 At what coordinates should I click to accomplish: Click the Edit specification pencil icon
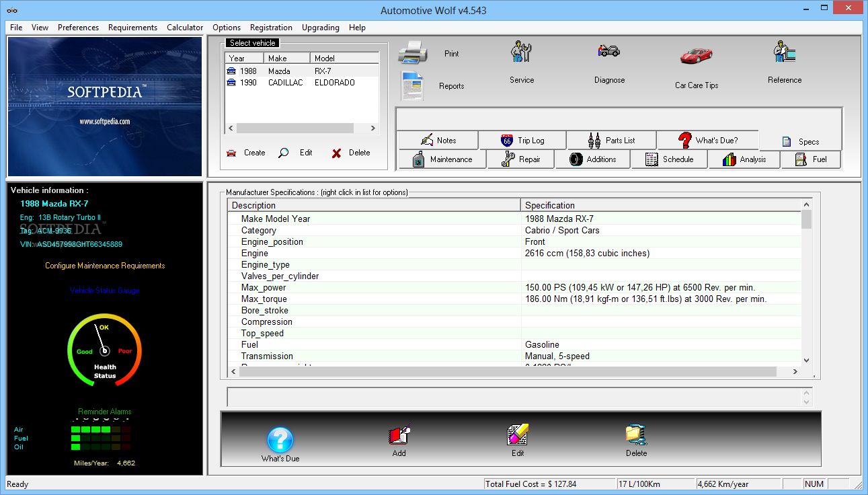click(518, 435)
